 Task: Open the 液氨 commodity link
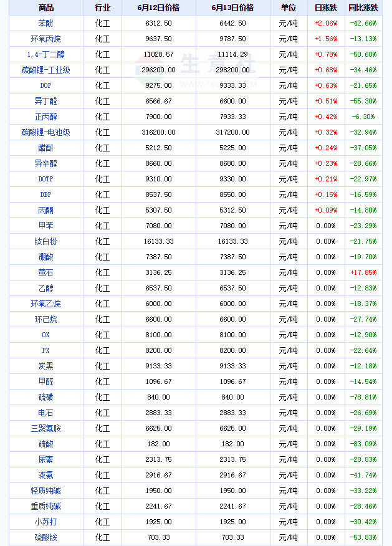tap(45, 476)
